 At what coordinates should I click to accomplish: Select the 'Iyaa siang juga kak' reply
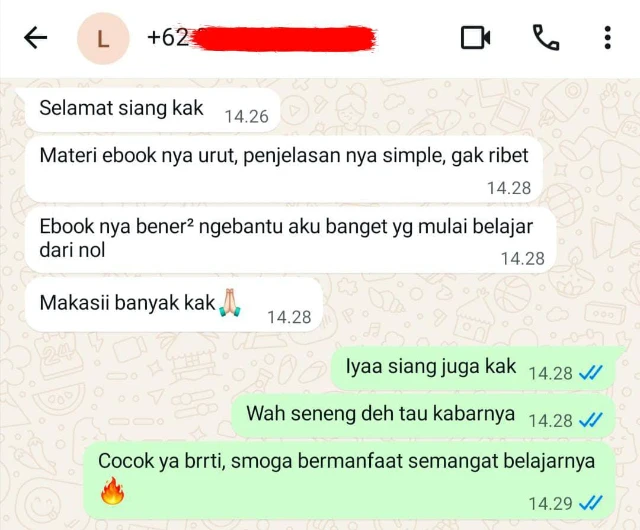click(x=473, y=368)
